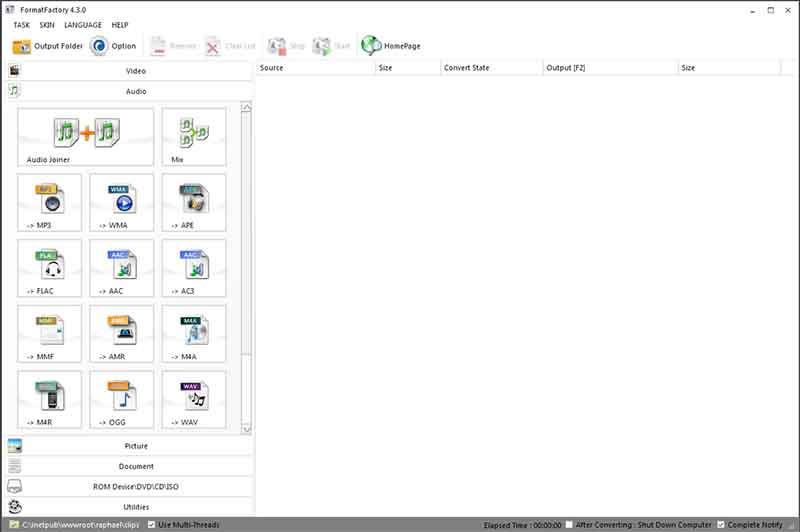Select the convert to AAC icon

click(x=121, y=268)
